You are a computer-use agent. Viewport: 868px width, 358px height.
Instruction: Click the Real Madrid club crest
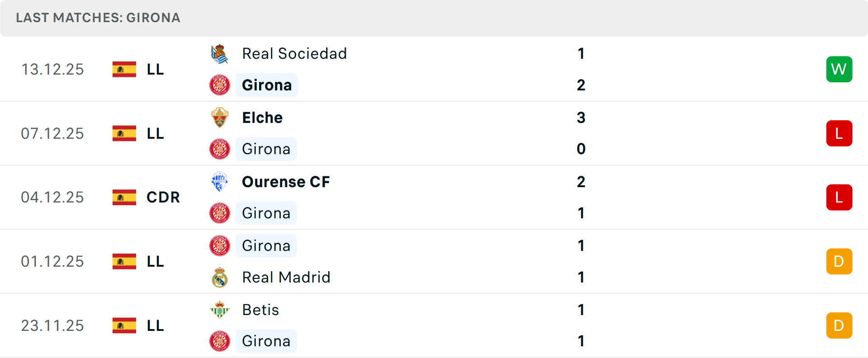(220, 277)
